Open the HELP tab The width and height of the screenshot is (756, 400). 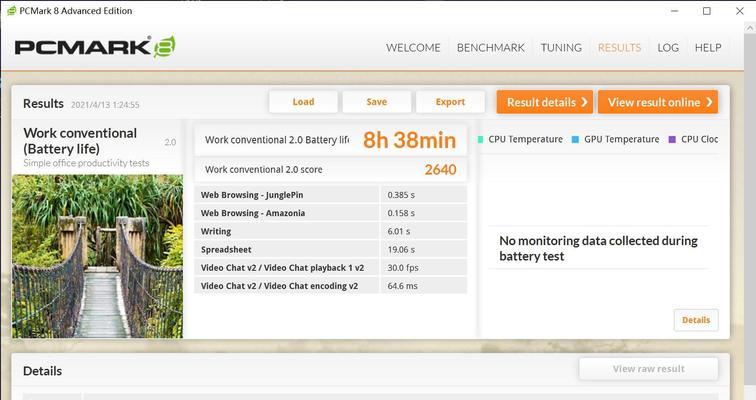[x=708, y=48]
